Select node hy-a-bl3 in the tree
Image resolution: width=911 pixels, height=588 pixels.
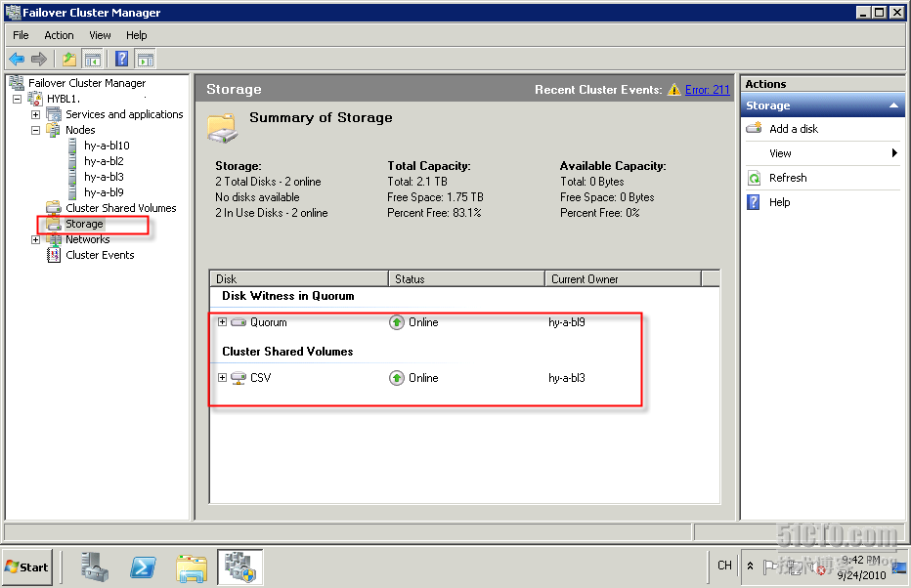pyautogui.click(x=104, y=177)
